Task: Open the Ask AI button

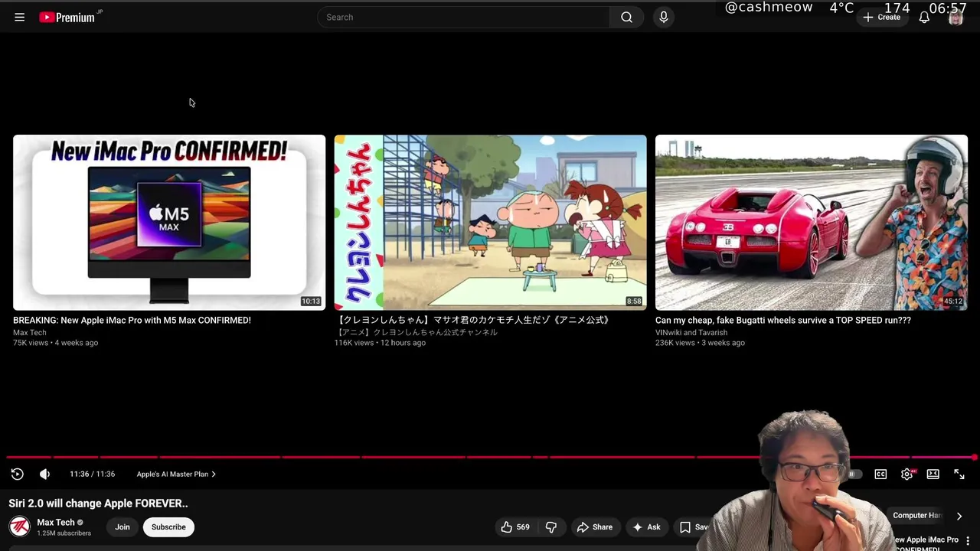Action: coord(646,527)
